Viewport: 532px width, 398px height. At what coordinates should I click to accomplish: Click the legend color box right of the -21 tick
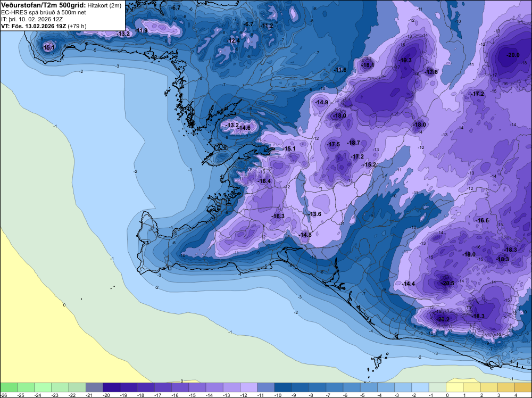(x=94, y=387)
